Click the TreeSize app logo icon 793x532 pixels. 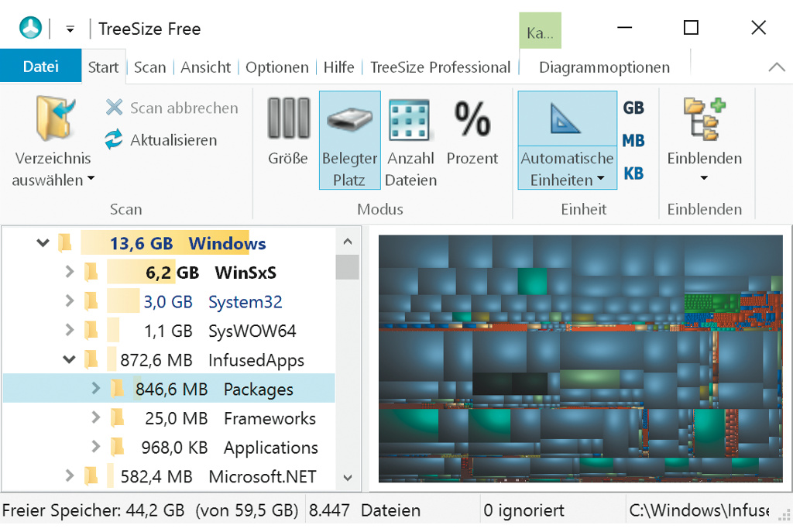[30, 29]
